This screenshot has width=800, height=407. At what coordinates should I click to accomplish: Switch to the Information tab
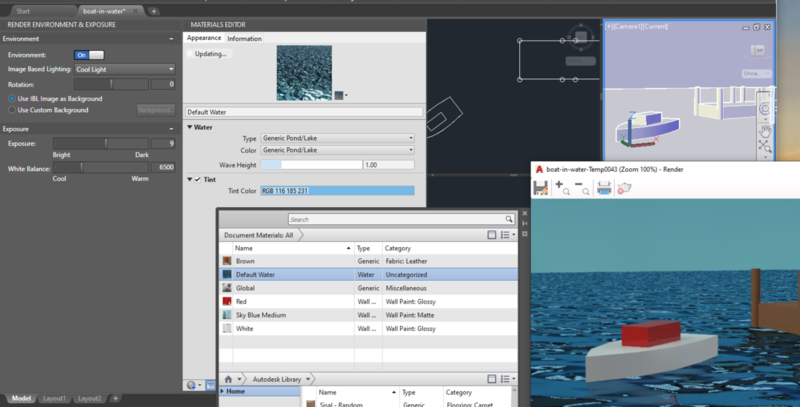pyautogui.click(x=244, y=39)
